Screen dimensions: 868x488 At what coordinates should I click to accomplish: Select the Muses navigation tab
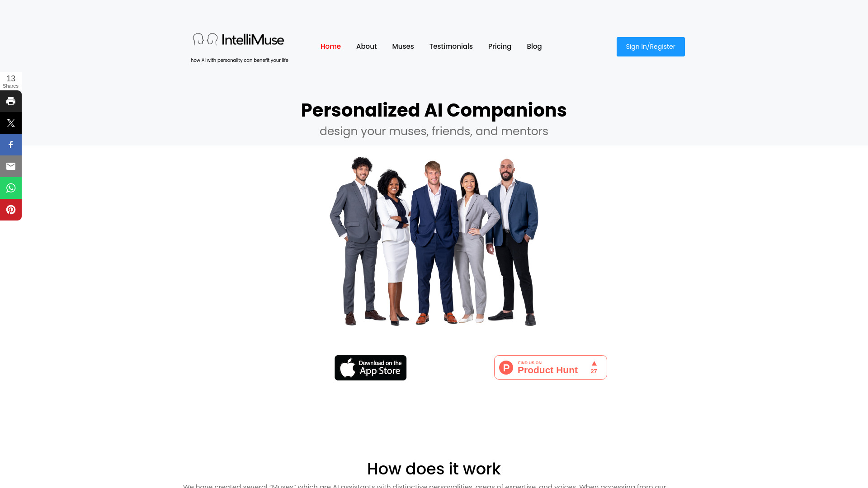[x=402, y=47]
